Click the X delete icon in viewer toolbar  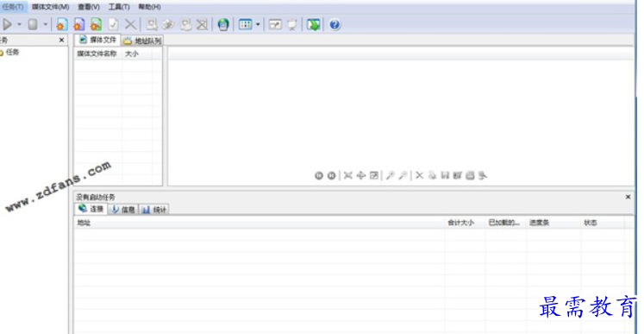(419, 176)
